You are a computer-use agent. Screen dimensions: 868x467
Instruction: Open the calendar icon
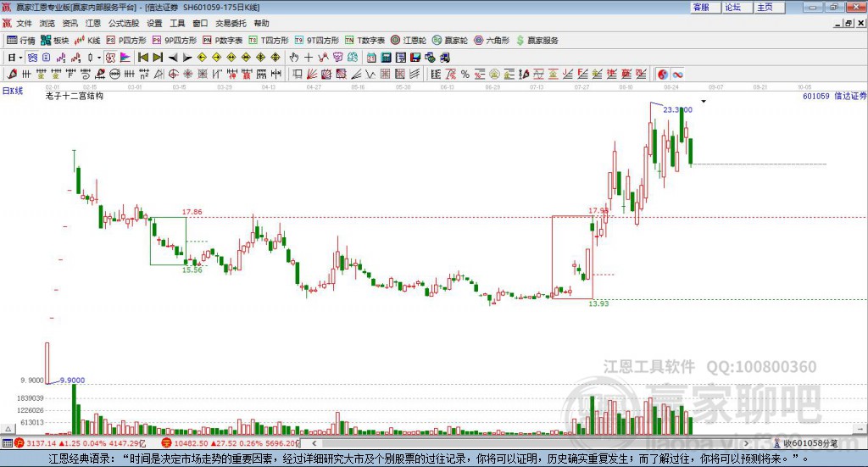click(371, 58)
